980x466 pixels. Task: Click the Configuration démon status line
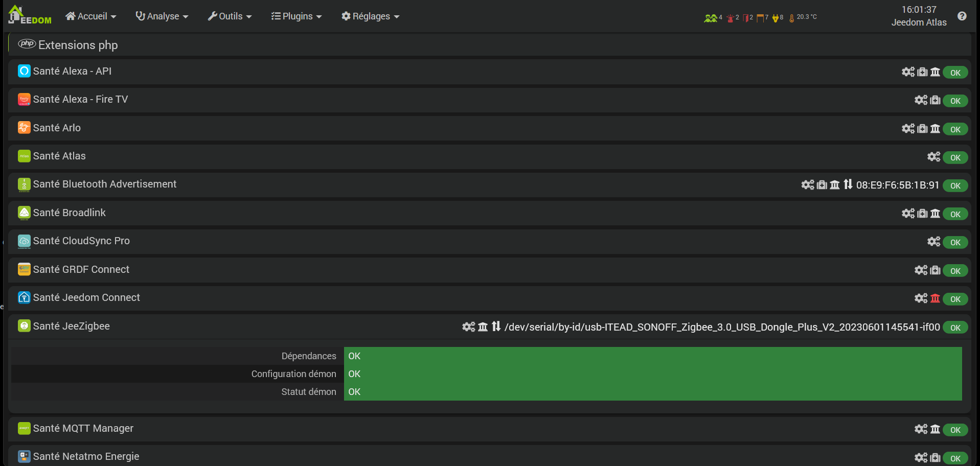pos(487,374)
